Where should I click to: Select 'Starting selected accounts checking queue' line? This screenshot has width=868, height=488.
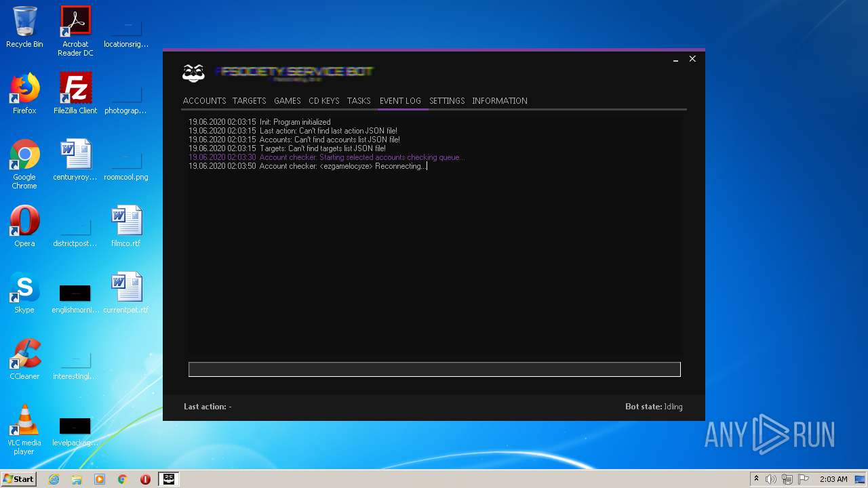pos(327,157)
